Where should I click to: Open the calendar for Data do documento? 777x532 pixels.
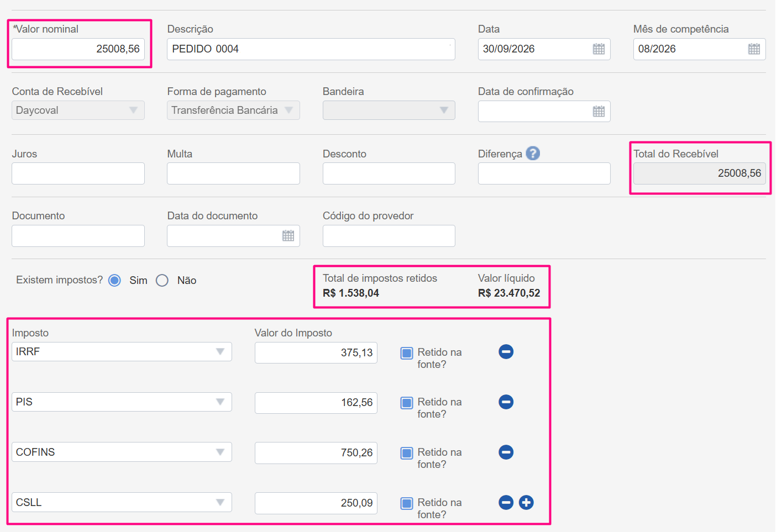288,236
